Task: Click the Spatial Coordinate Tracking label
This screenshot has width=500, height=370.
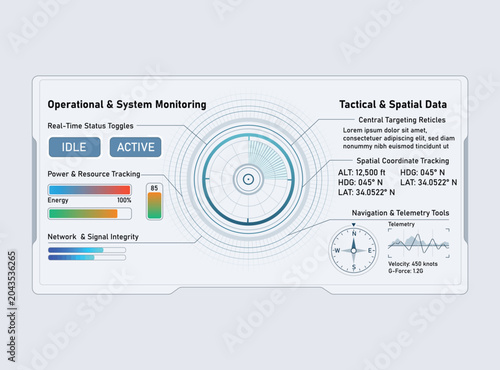Action: (x=403, y=161)
